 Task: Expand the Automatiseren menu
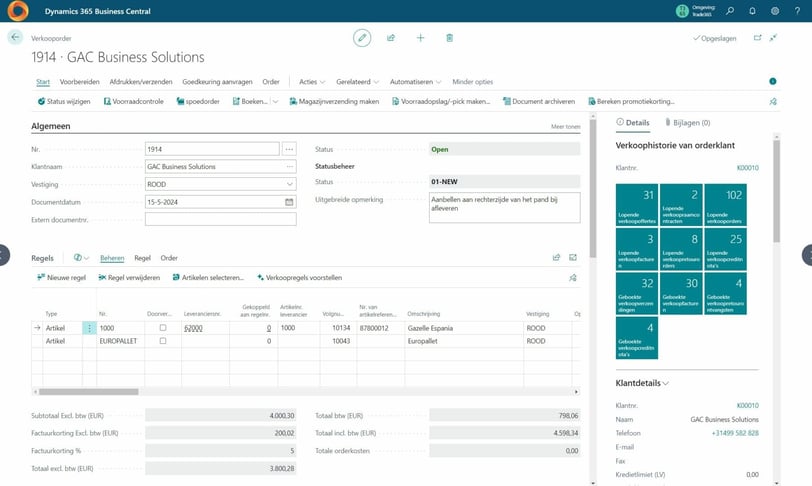click(415, 82)
